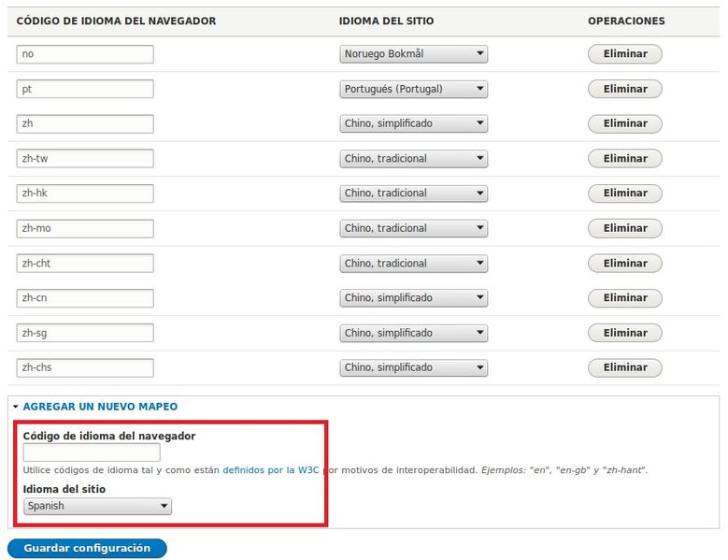Delete the 'no' mapping with Eliminar
This screenshot has width=728, height=560.
[x=625, y=54]
